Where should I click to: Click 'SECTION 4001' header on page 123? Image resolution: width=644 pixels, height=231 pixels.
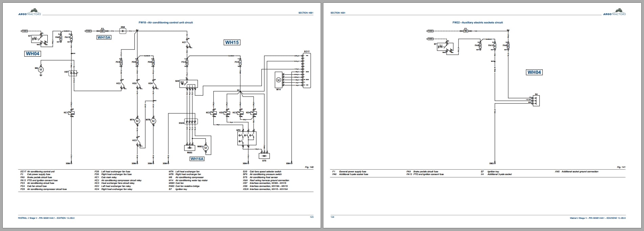306,13
